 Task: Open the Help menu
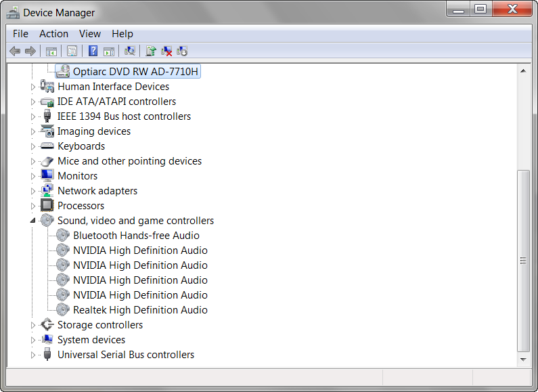coord(122,34)
